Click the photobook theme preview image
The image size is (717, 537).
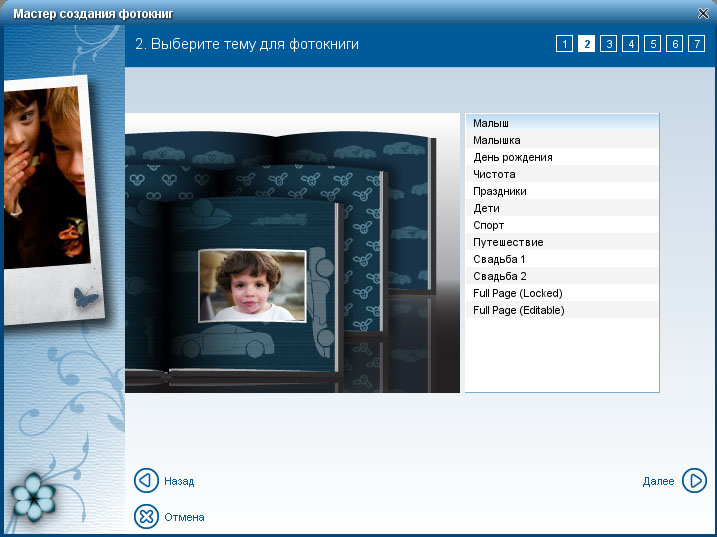coord(292,252)
